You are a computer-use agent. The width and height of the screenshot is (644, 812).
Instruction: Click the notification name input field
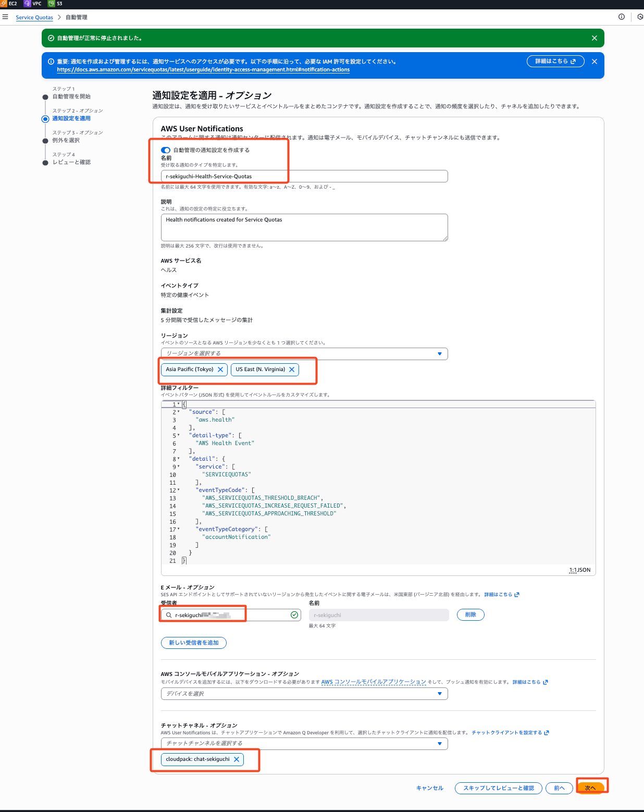pyautogui.click(x=304, y=176)
